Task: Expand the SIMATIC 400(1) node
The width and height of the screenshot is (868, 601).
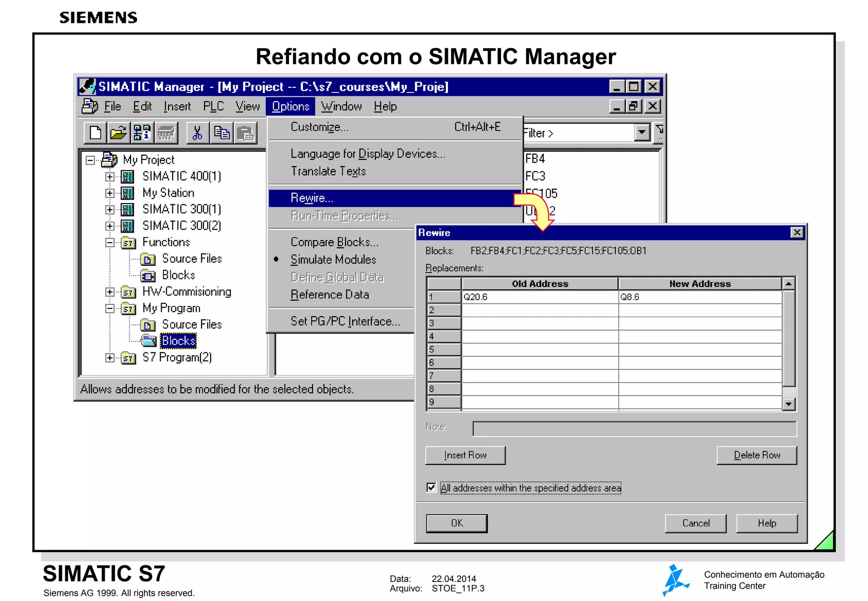Action: coord(110,177)
